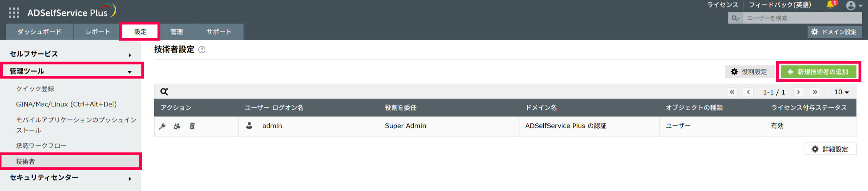
Task: Go to the last page arrow
Action: point(815,92)
